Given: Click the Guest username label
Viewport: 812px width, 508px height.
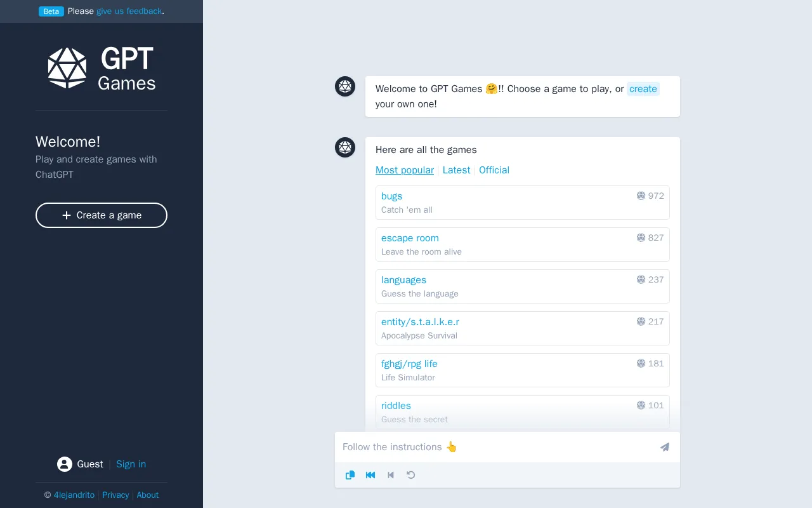Looking at the screenshot, I should 90,464.
